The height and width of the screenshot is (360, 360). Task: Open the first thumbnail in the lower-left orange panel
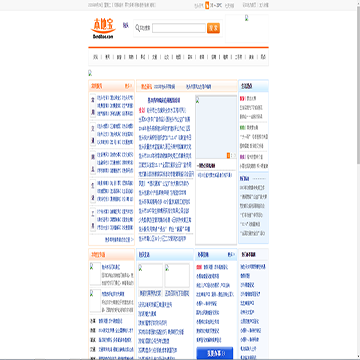coord(95,273)
